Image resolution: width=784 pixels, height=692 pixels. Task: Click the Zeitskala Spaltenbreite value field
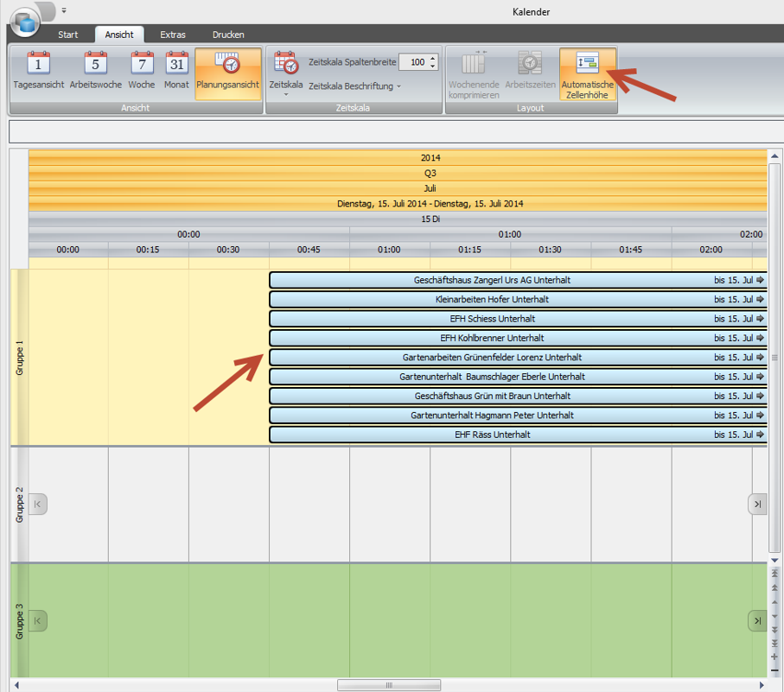coord(415,62)
